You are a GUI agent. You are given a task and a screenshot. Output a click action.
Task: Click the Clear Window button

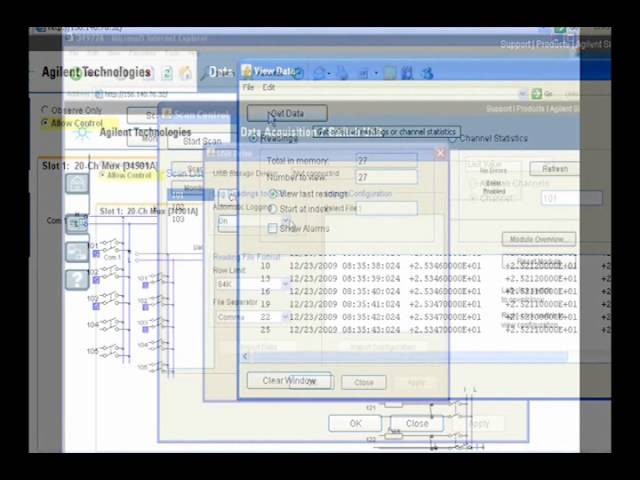pyautogui.click(x=289, y=380)
